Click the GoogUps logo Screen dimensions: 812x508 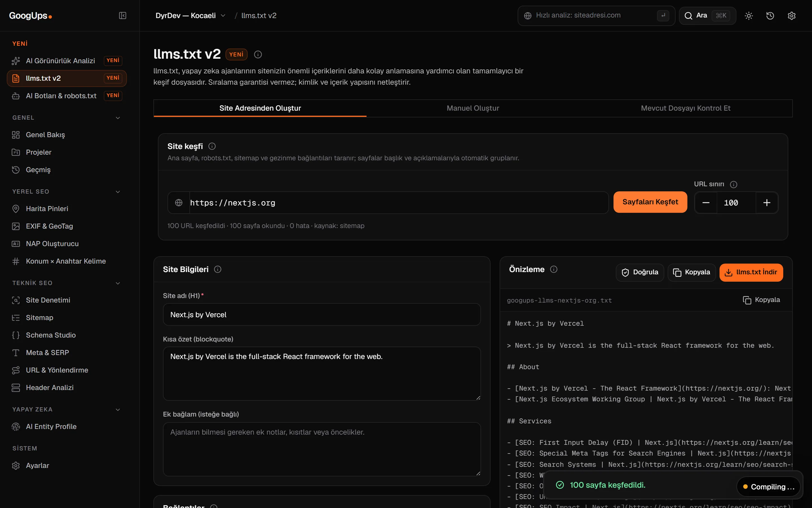pos(30,16)
